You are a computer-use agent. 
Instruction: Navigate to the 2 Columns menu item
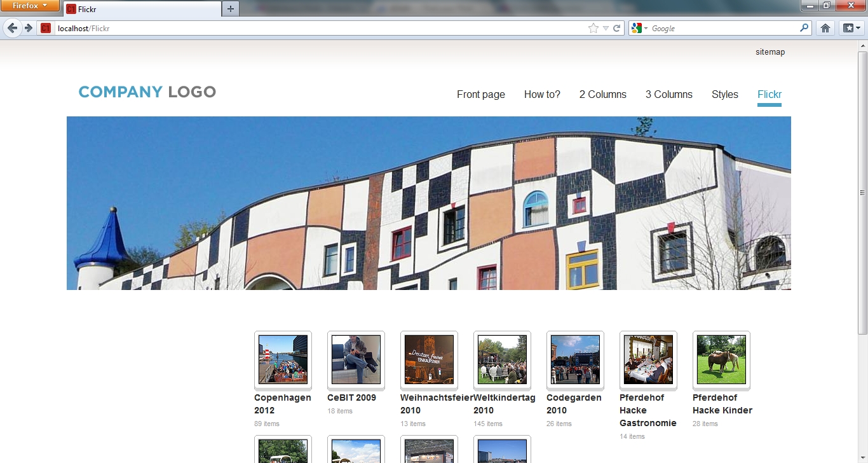pyautogui.click(x=602, y=95)
